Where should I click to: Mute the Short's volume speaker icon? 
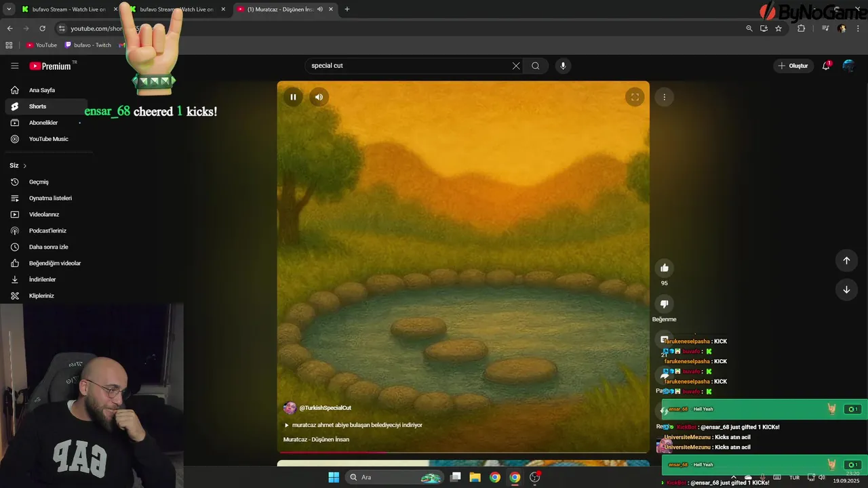coord(319,97)
